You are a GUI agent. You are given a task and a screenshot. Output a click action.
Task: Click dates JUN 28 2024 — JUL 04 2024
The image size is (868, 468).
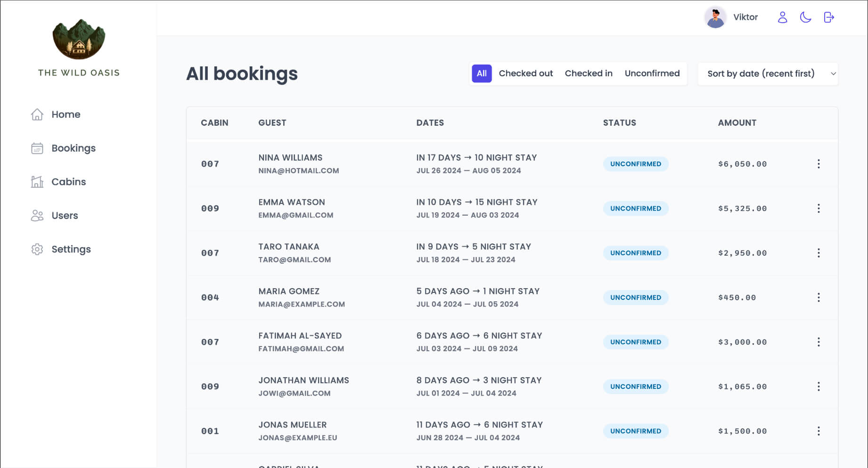tap(468, 437)
